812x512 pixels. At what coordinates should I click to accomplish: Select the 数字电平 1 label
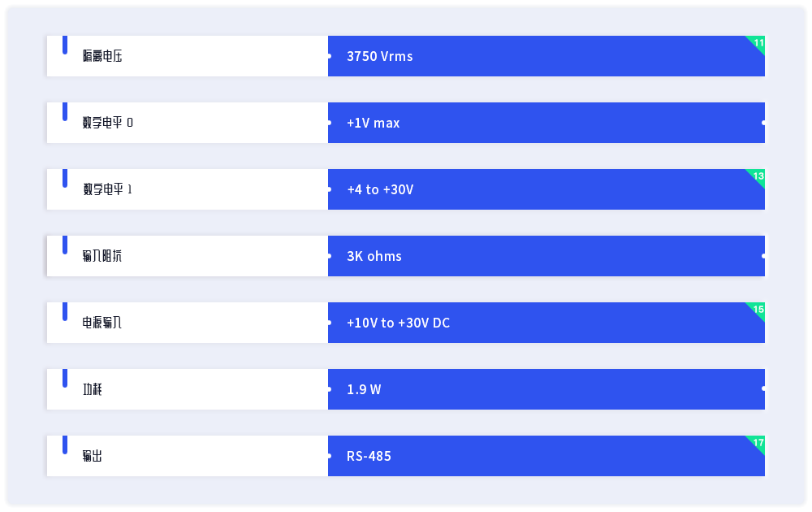tap(107, 189)
